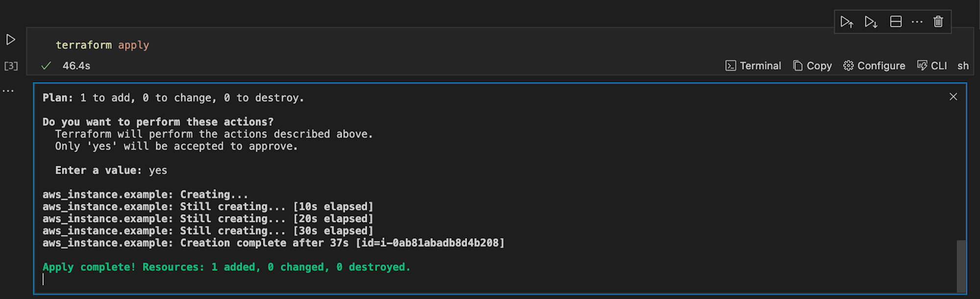980x299 pixels.
Task: Click the '[20s elapsed]' output line
Action: coord(208,219)
